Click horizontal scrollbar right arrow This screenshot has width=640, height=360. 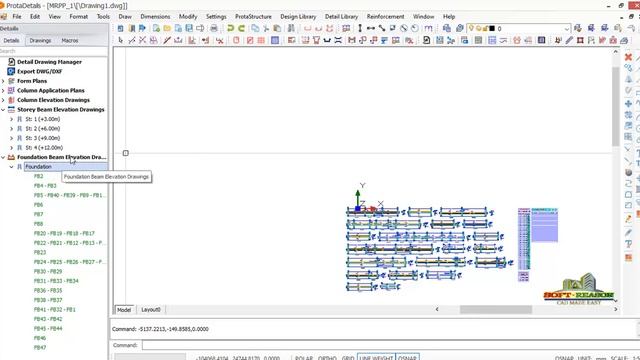pyautogui.click(x=616, y=309)
